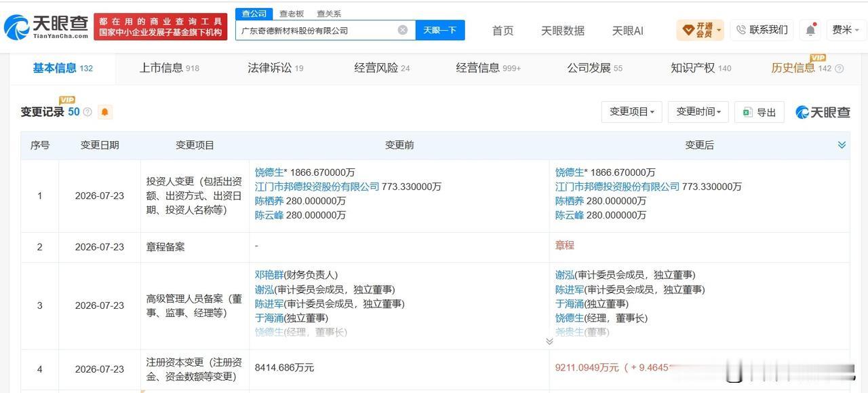Click the help question mark next to 变更记录 50
This screenshot has width=868, height=393.
(x=87, y=112)
